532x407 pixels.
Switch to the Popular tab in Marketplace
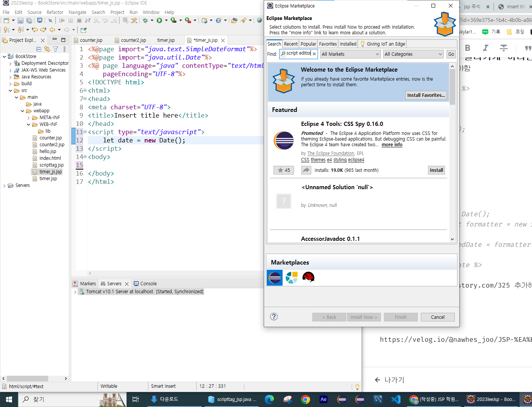[308, 44]
